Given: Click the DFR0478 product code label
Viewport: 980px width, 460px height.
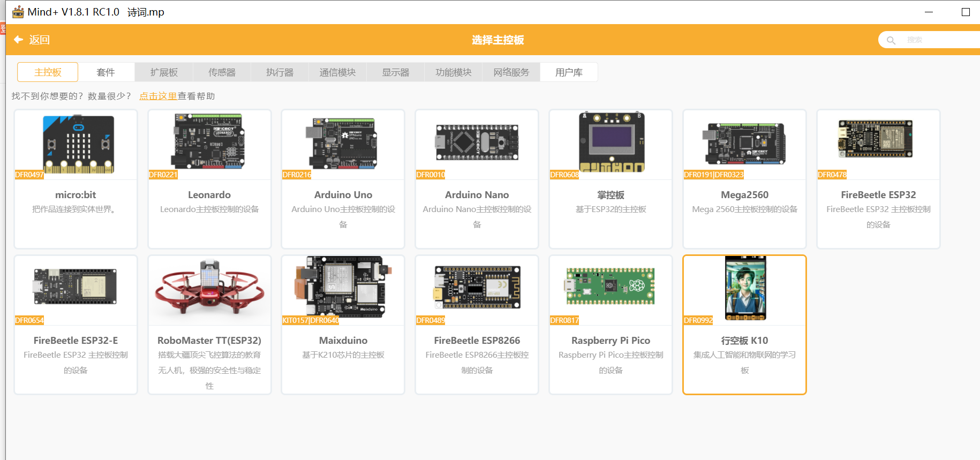Looking at the screenshot, I should pos(832,175).
